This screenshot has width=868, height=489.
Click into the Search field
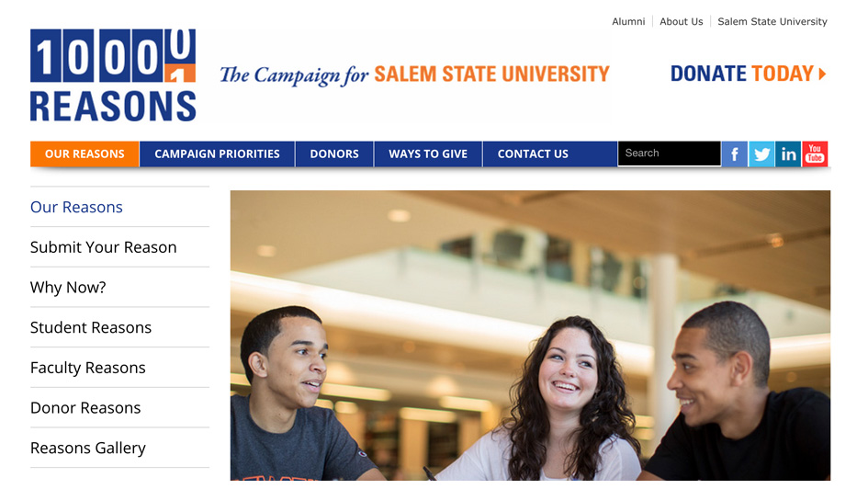coord(670,154)
